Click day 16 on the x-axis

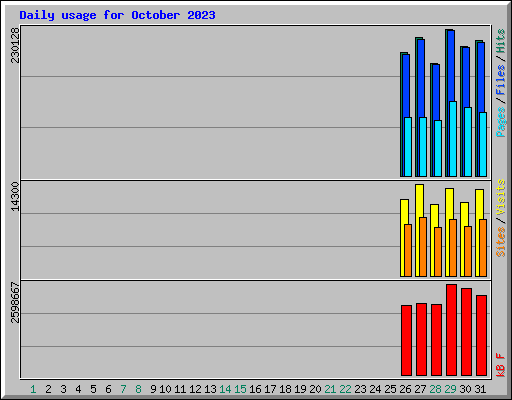255,389
